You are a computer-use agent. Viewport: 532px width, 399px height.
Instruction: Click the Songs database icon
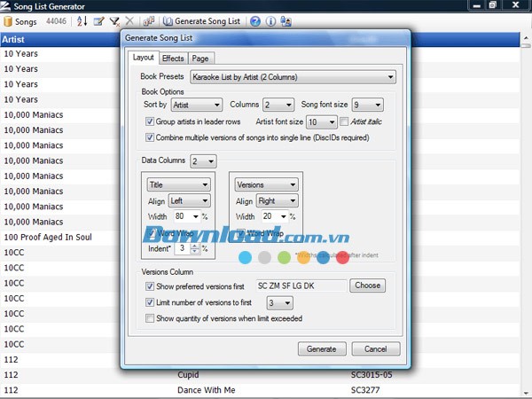[x=7, y=20]
